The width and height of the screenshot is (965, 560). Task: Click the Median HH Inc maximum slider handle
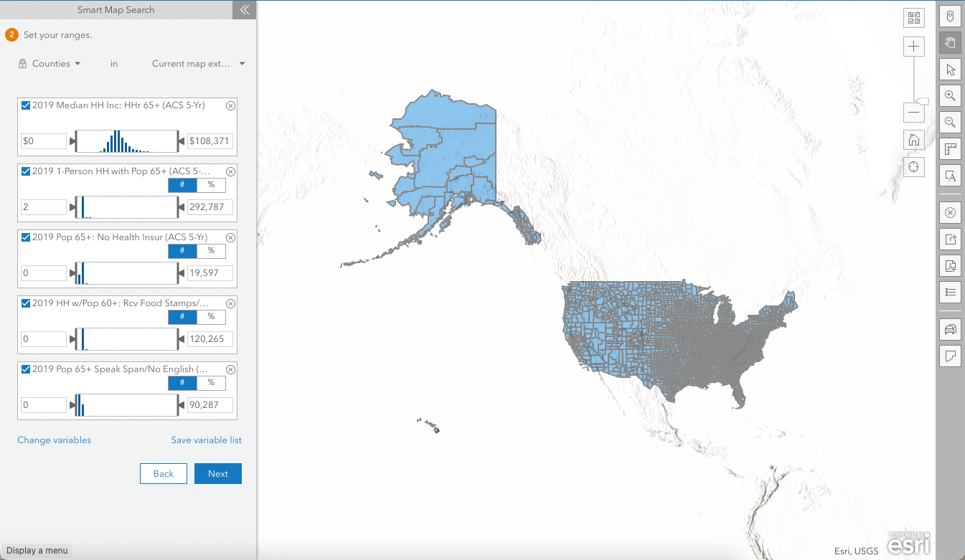tap(181, 141)
